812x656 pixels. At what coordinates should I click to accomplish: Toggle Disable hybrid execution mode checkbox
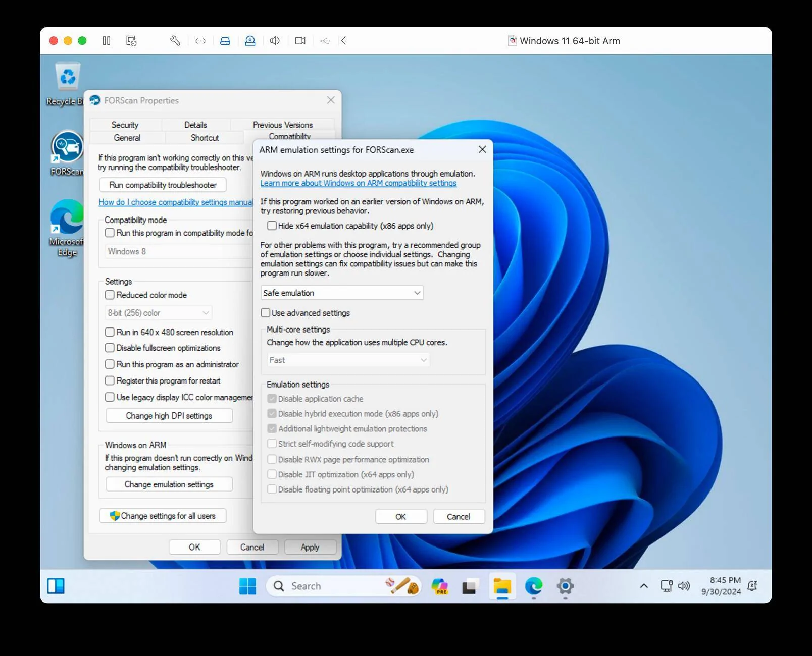(x=272, y=414)
